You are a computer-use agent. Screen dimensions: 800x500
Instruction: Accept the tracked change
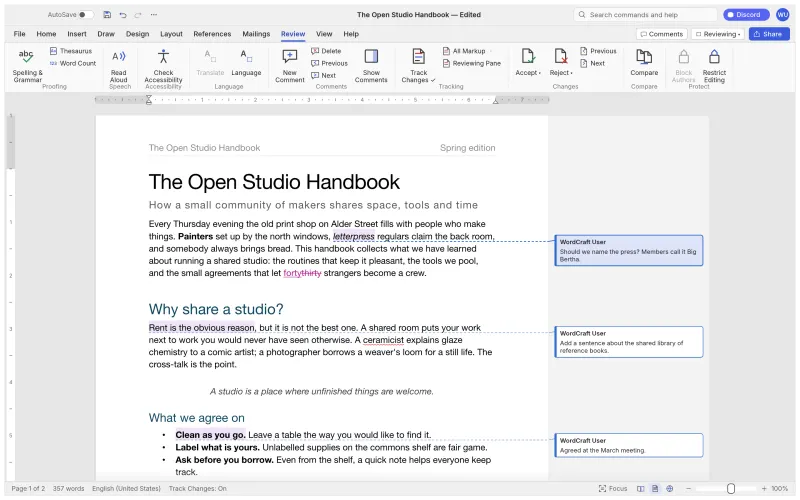coord(527,62)
